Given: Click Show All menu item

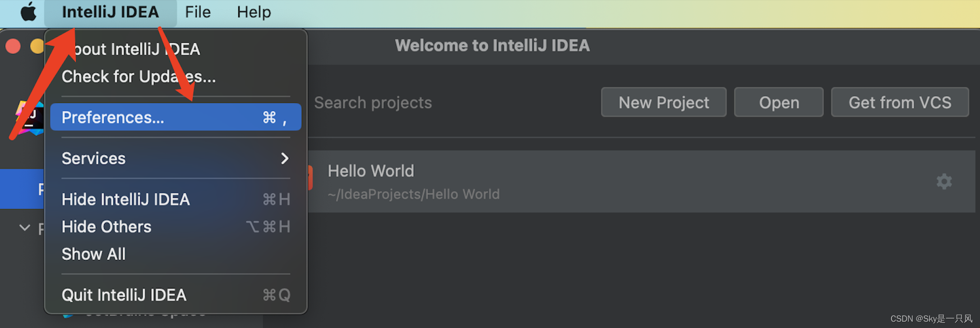Looking at the screenshot, I should pyautogui.click(x=176, y=254).
